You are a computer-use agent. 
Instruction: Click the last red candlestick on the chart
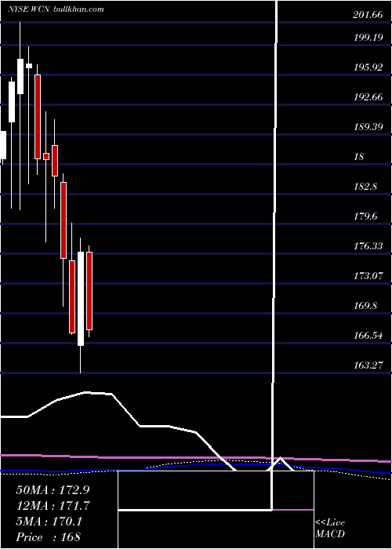tap(89, 291)
